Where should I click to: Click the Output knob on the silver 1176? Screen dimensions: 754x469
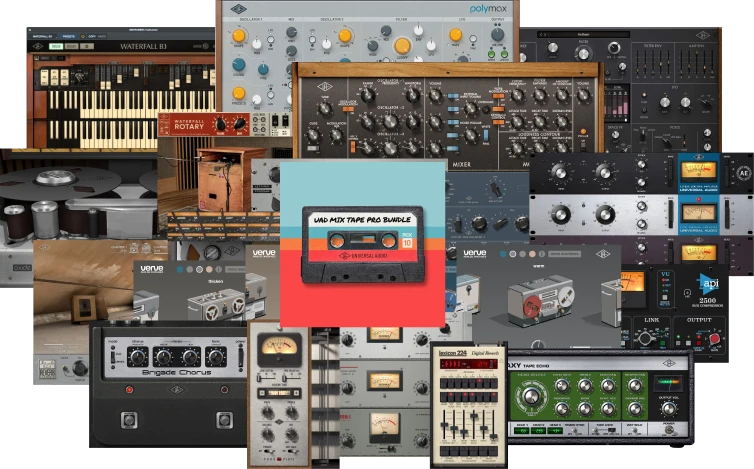[x=604, y=215]
